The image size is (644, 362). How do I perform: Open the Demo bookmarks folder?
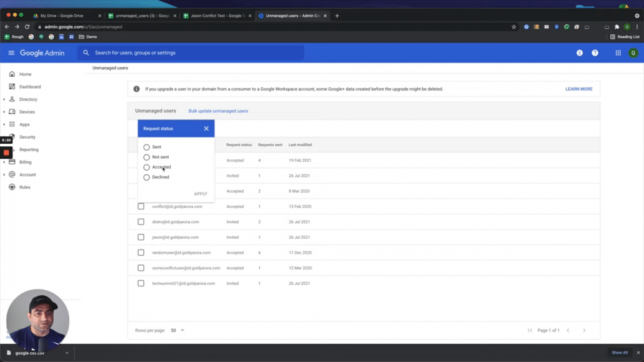click(88, 36)
